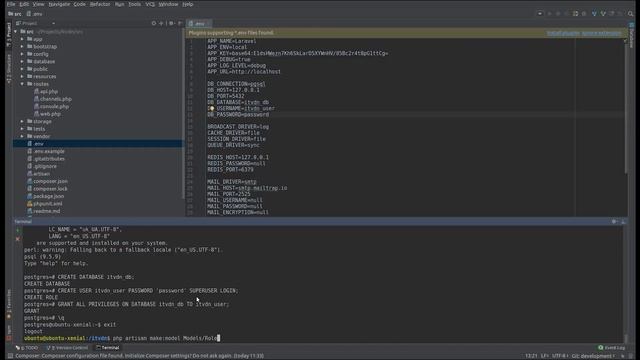Open the Navigate menu
Viewport: 640px width, 360px height.
point(59,4)
